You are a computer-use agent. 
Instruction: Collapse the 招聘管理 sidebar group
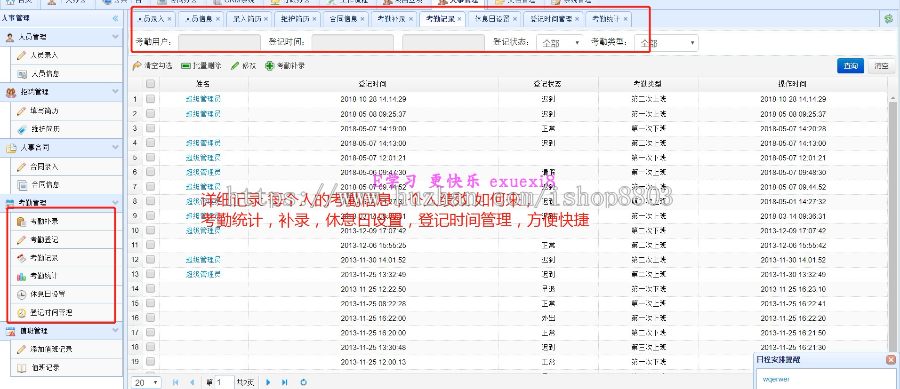click(x=115, y=92)
